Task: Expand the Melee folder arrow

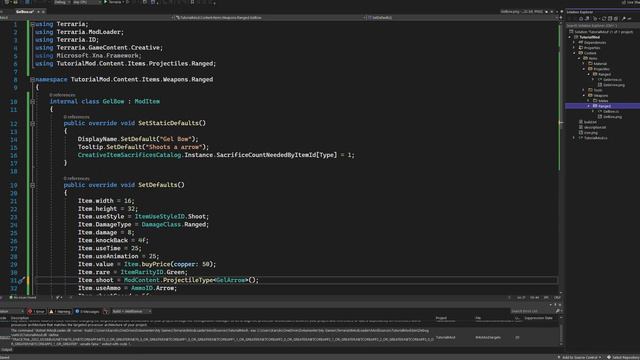Action: pos(589,101)
